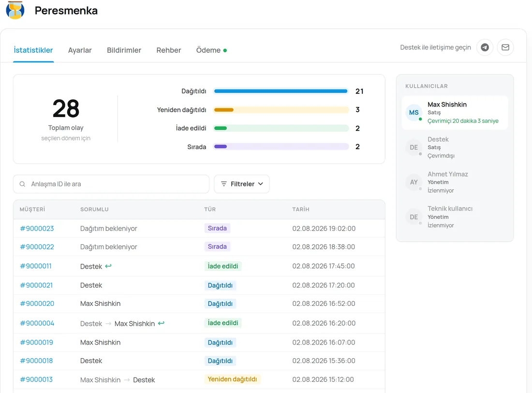
Task: Click the Sırada purple progress bar
Action: [x=281, y=147]
